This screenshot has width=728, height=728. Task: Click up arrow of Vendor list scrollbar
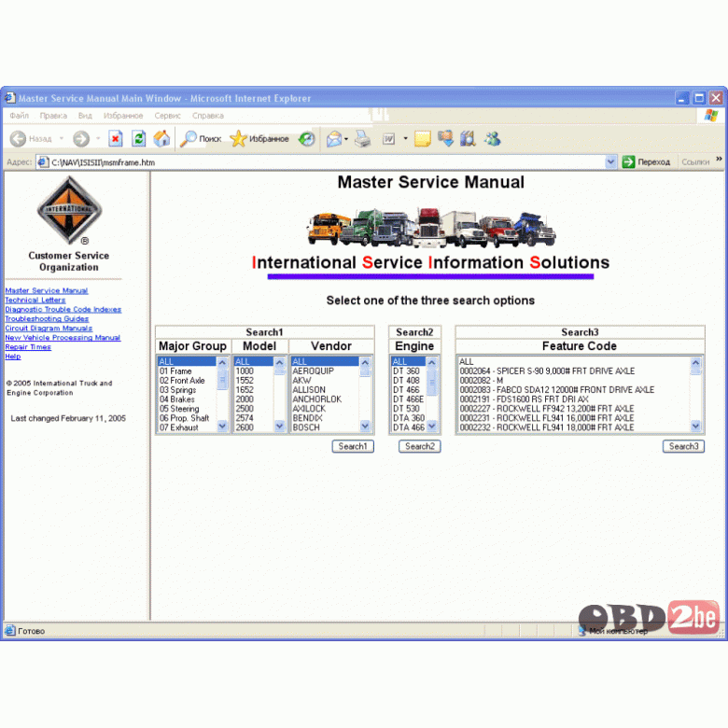coord(365,362)
